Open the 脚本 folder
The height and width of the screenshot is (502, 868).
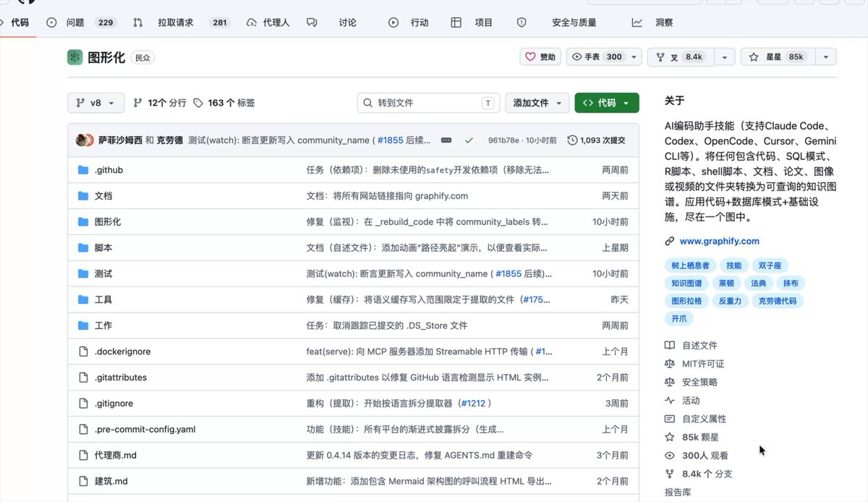103,247
